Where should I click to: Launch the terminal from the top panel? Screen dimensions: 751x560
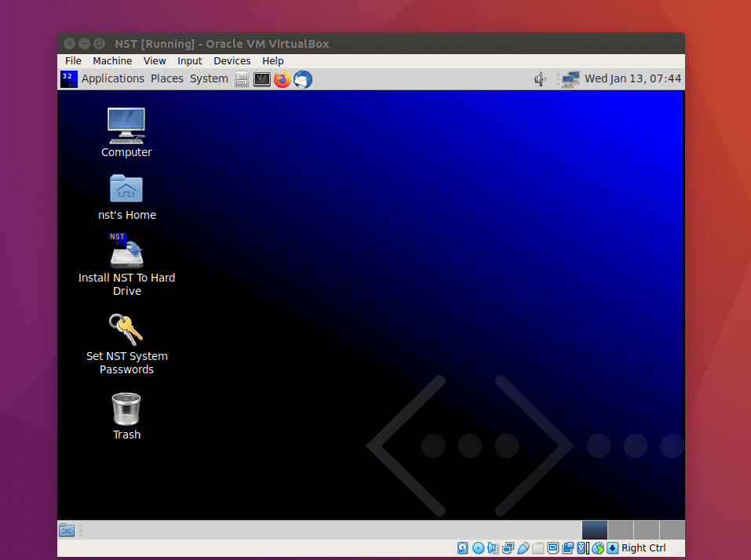click(x=262, y=79)
